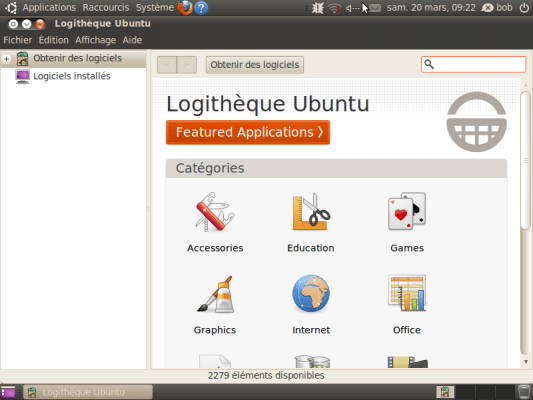This screenshot has width=533, height=400.
Task: Open the Applications panel menu
Action: tap(49, 7)
